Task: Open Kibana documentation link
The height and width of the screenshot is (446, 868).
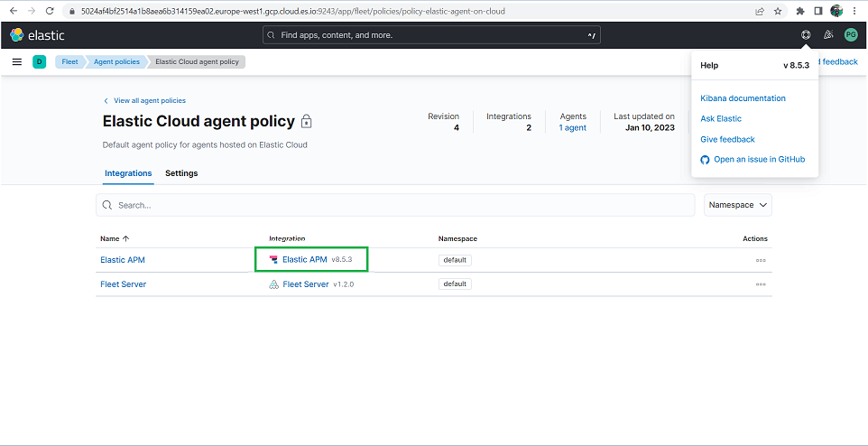Action: (743, 98)
